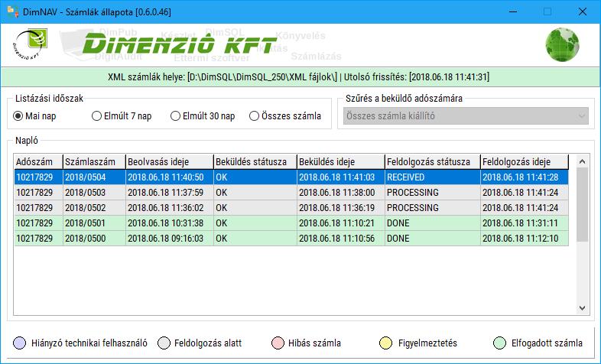Click the log scrollbar up arrow
The image size is (601, 364).
tap(582, 161)
